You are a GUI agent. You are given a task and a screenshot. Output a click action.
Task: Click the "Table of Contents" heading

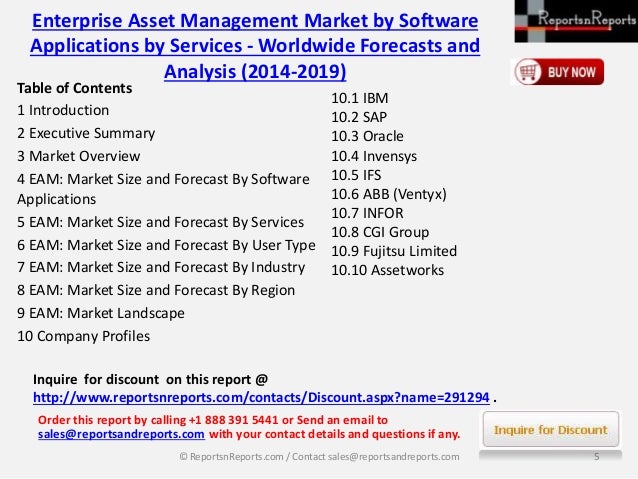coord(74,88)
